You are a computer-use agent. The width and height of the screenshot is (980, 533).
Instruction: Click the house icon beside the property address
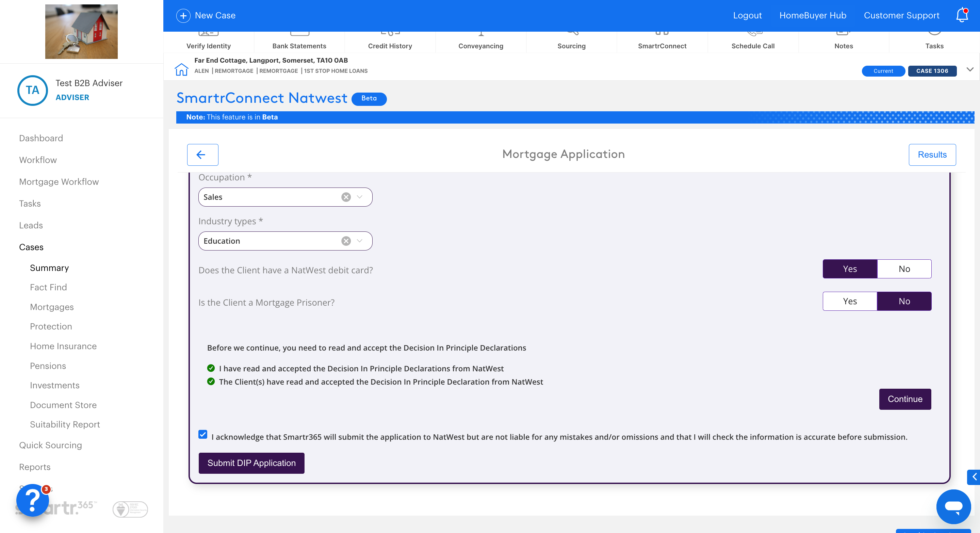(181, 70)
